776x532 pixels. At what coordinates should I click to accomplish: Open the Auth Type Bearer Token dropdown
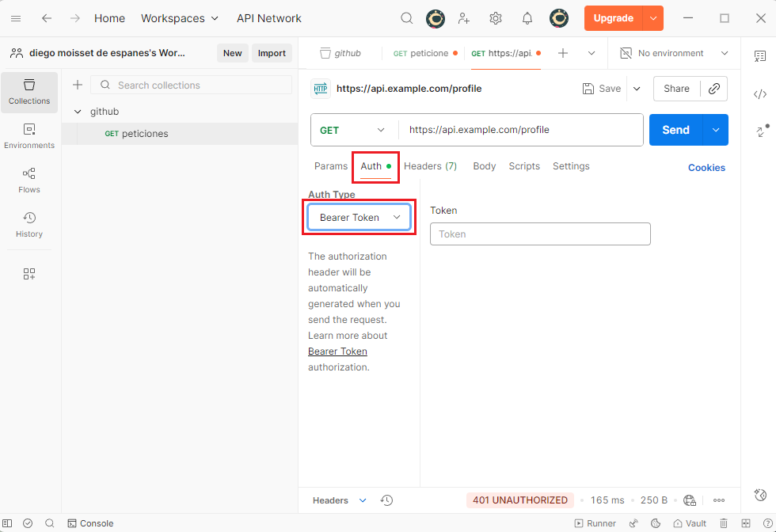click(359, 218)
